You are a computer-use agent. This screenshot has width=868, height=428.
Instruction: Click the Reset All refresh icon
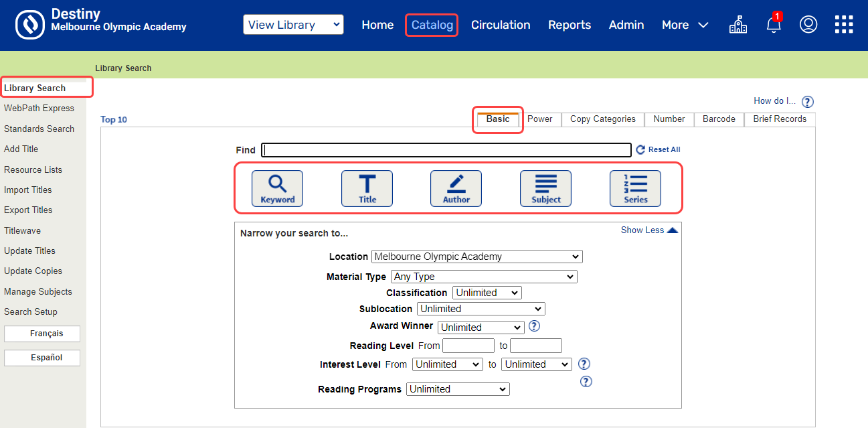[x=640, y=149]
